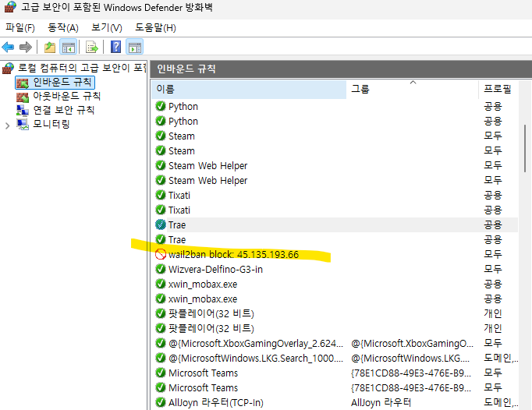Select 모니터링 in the tree

point(51,124)
